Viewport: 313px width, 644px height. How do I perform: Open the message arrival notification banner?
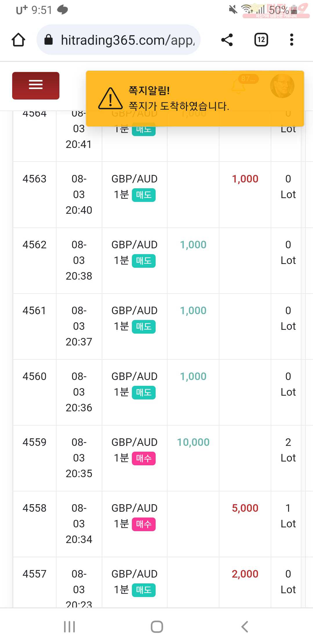pyautogui.click(x=195, y=99)
